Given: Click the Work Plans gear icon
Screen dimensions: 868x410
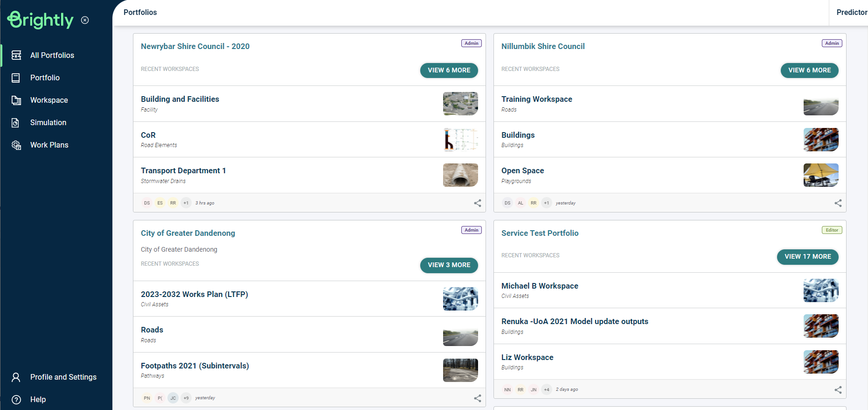Looking at the screenshot, I should [x=16, y=145].
